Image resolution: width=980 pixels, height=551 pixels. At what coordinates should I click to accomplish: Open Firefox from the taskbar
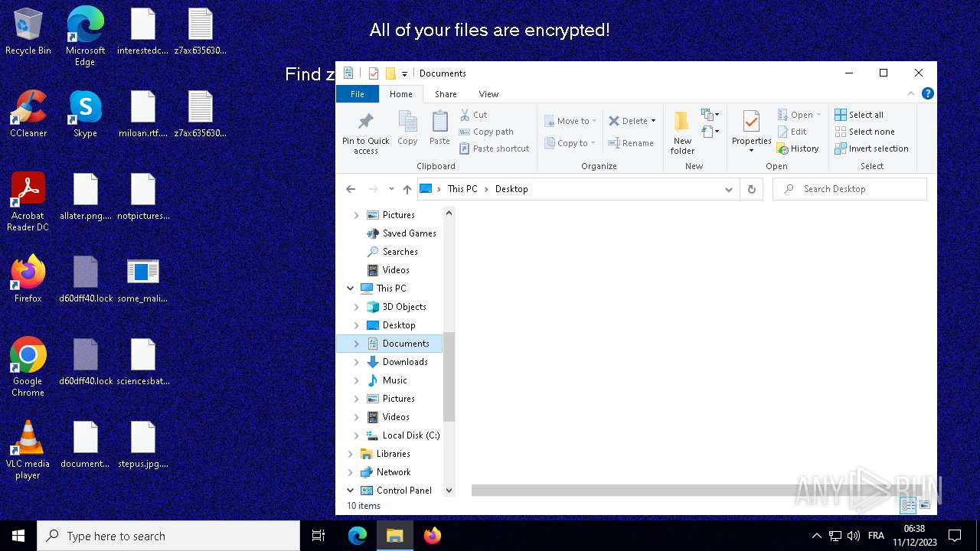click(433, 536)
